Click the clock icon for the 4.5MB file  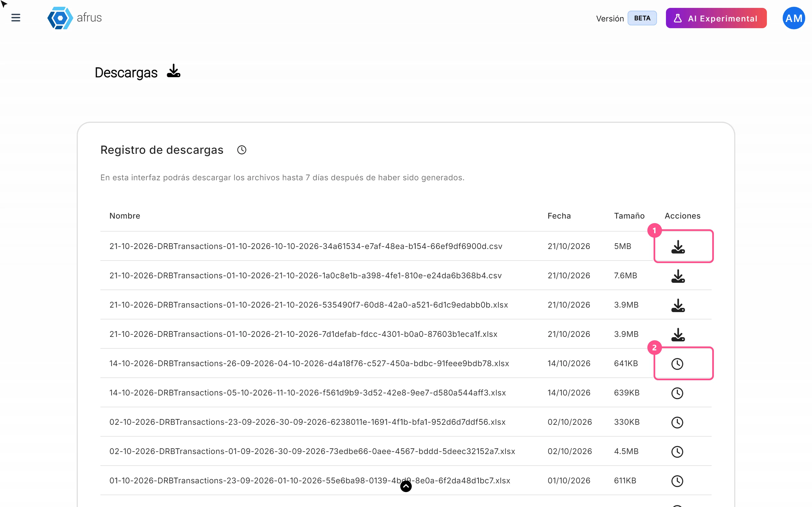pos(677,452)
